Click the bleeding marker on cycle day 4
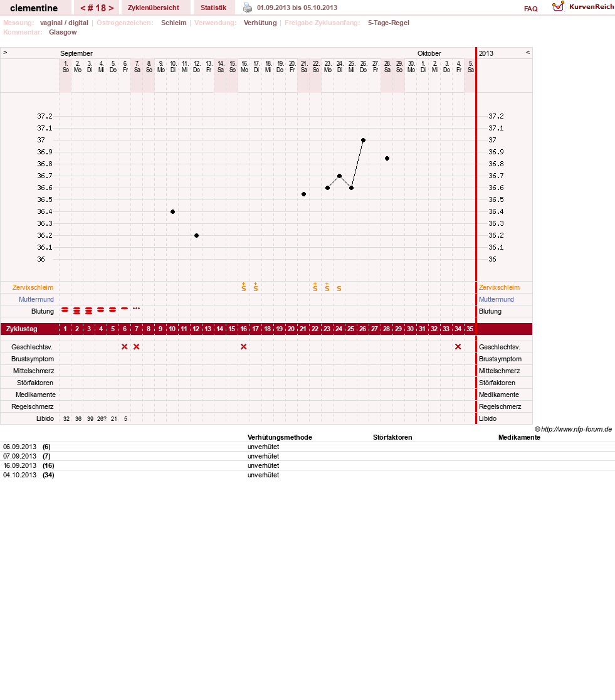Image resolution: width=615 pixels, height=700 pixels. tap(100, 309)
